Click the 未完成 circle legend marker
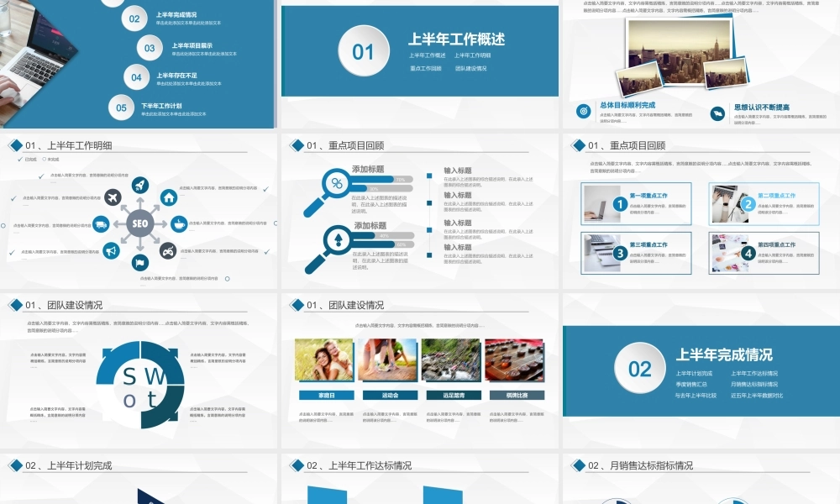 pyautogui.click(x=44, y=159)
